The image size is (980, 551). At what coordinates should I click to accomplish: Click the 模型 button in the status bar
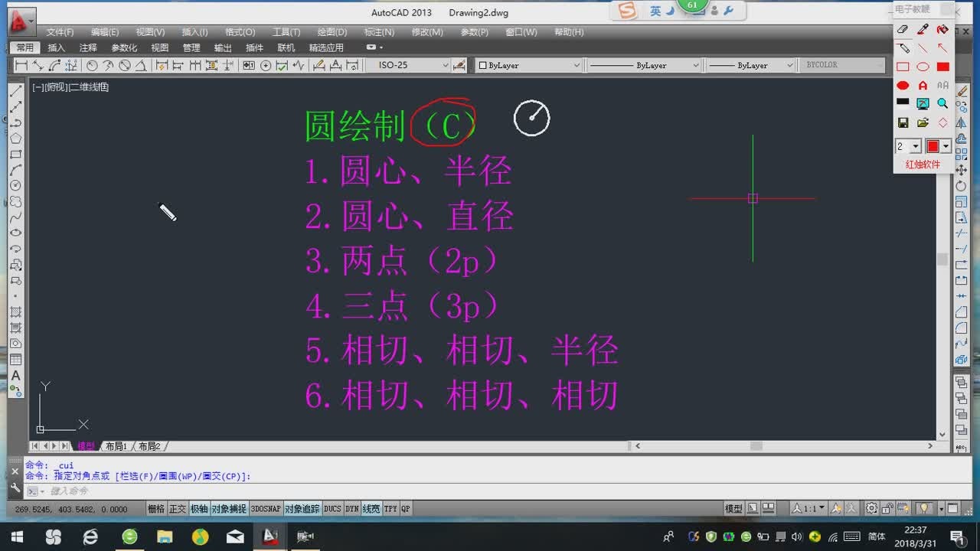[x=733, y=508]
